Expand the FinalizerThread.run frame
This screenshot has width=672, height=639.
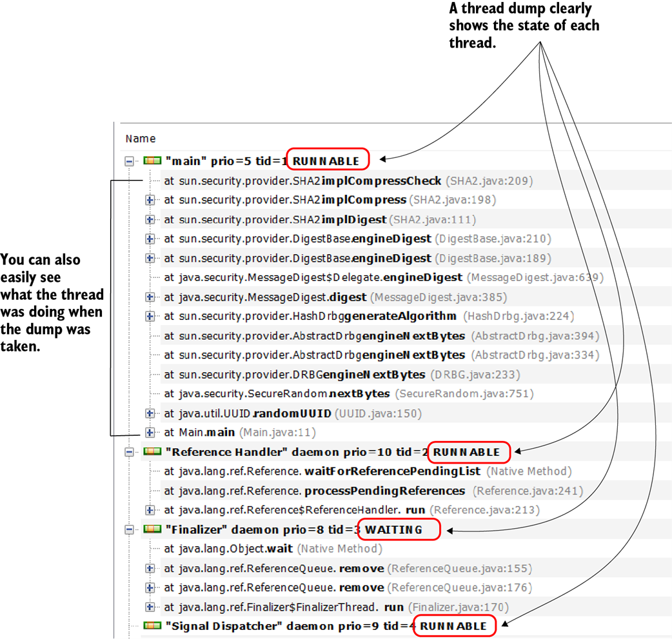click(x=150, y=607)
